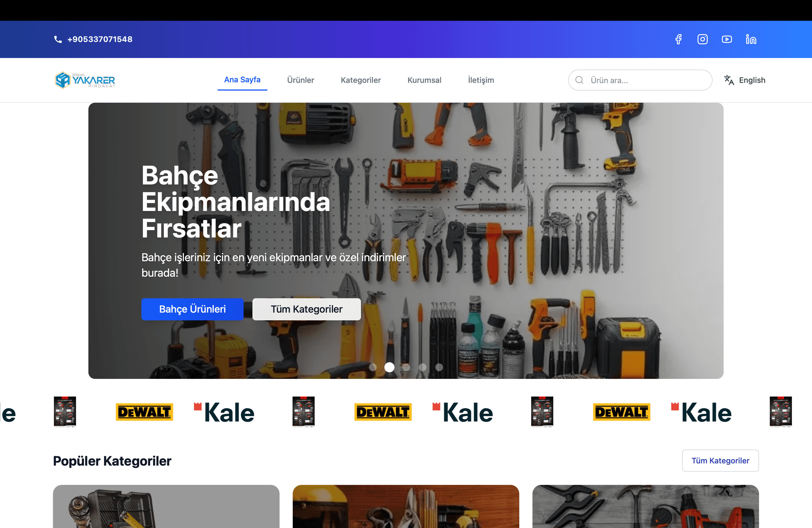Go to the Kurumsal page
812x528 pixels.
pos(424,80)
